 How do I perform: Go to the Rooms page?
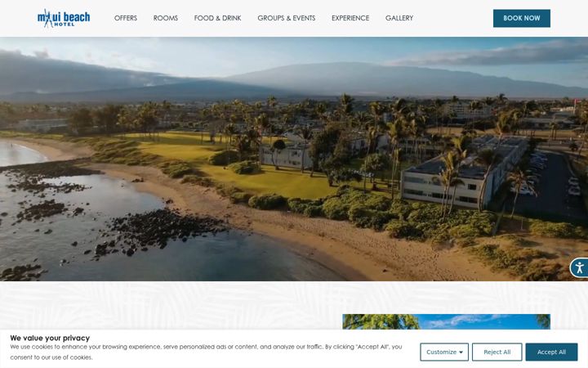click(x=165, y=18)
